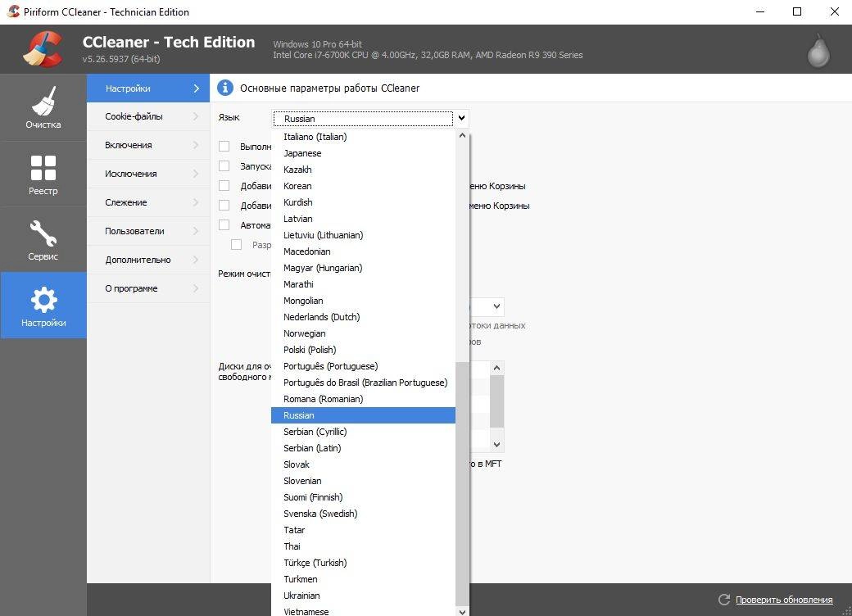Select Japanese from the language list
The height and width of the screenshot is (616, 852).
tap(363, 153)
